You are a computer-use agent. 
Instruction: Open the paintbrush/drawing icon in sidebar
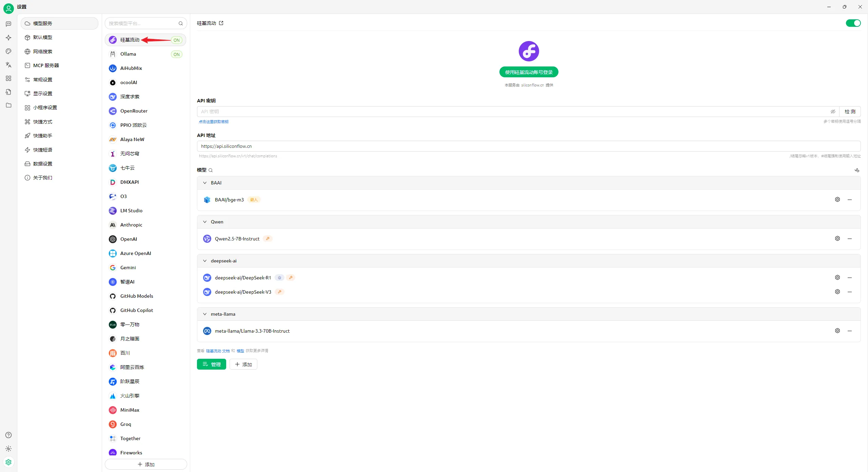tap(8, 51)
